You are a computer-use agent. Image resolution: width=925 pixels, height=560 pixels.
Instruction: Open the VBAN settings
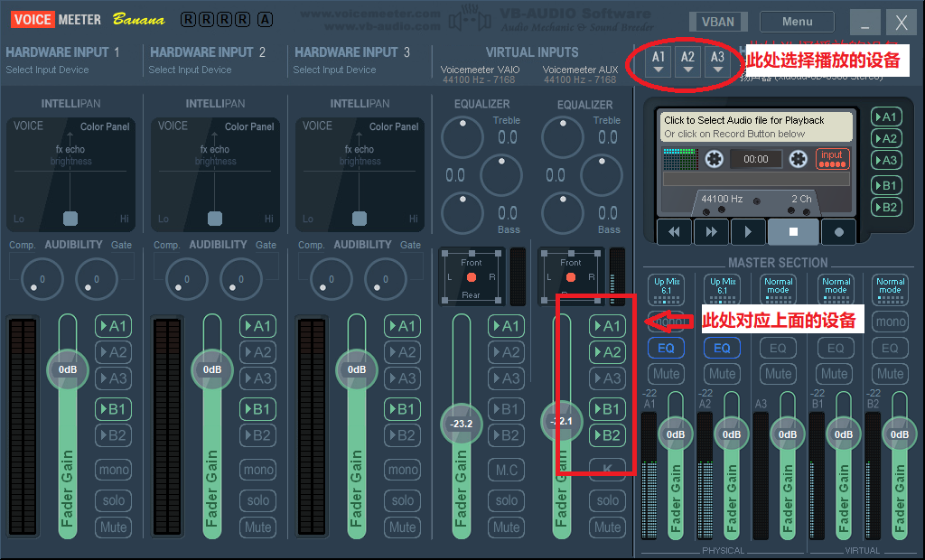[x=718, y=22]
